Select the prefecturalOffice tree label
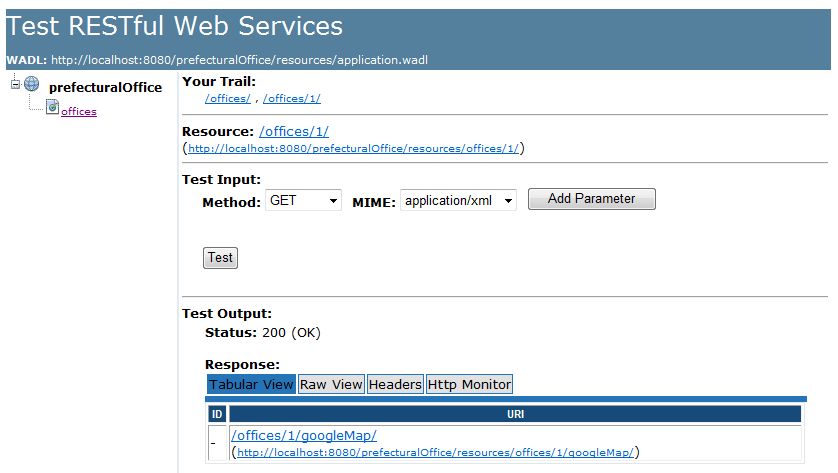838x473 pixels. click(x=105, y=87)
